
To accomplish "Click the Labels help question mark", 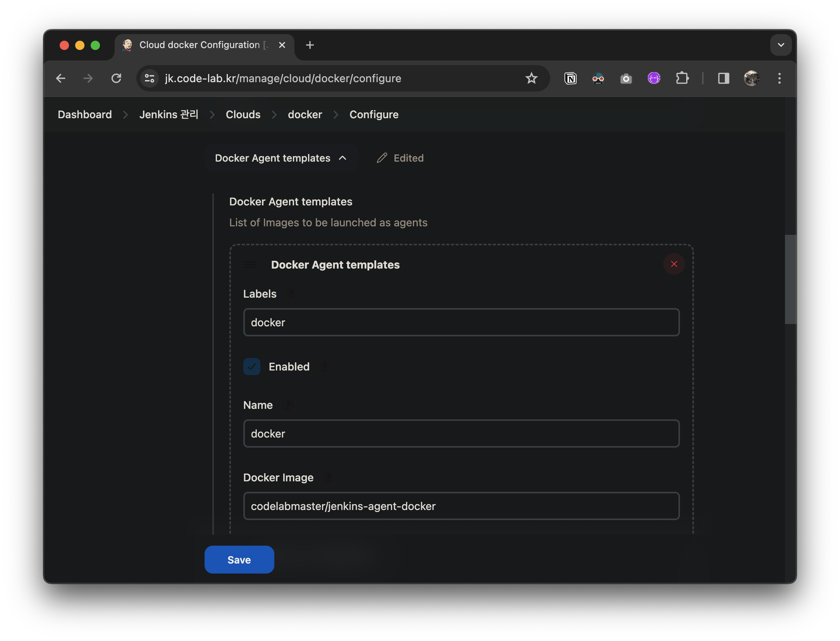I will [x=291, y=294].
